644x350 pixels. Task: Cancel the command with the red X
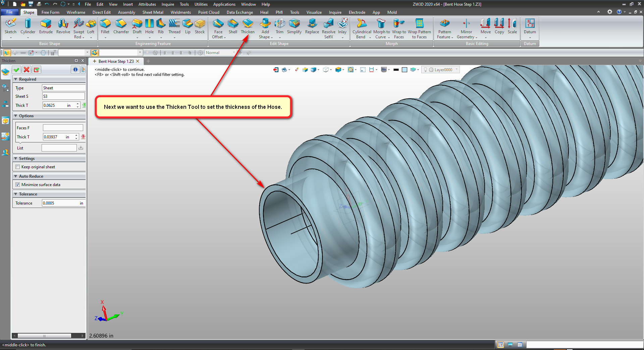click(26, 70)
